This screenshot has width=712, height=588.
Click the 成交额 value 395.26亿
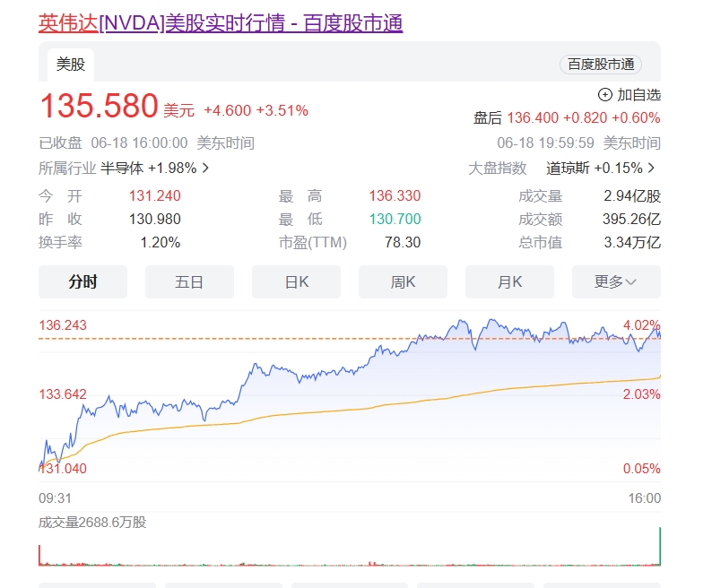pyautogui.click(x=631, y=220)
